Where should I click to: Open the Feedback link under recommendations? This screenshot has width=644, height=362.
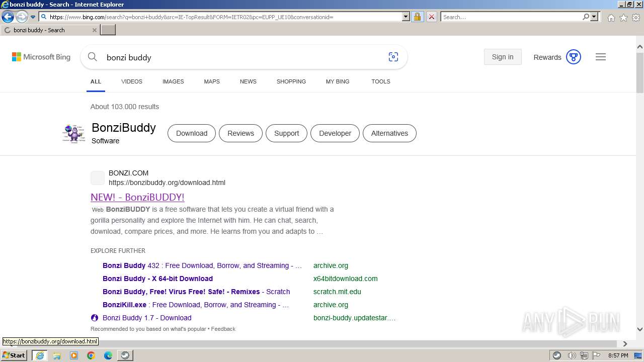pos(223,329)
